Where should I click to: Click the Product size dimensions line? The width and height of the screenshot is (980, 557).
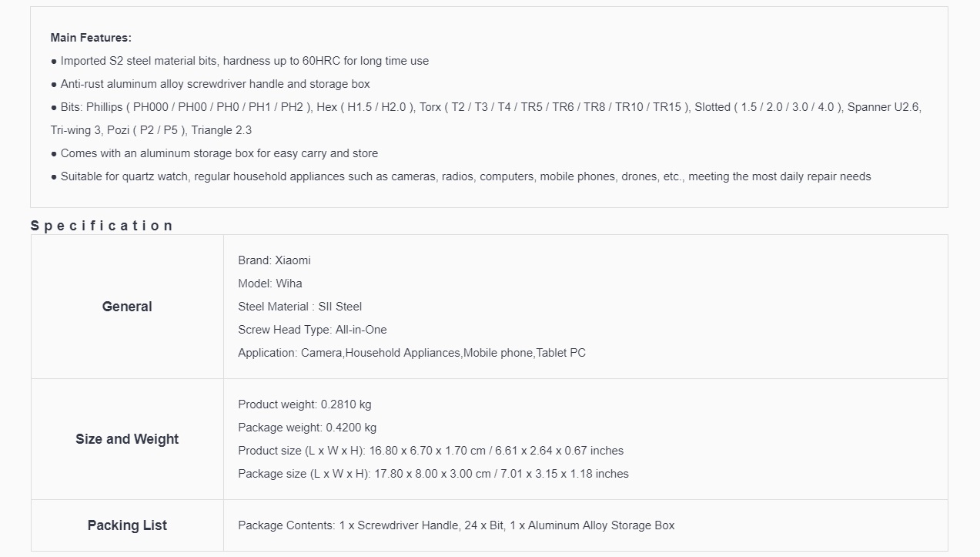pos(431,451)
